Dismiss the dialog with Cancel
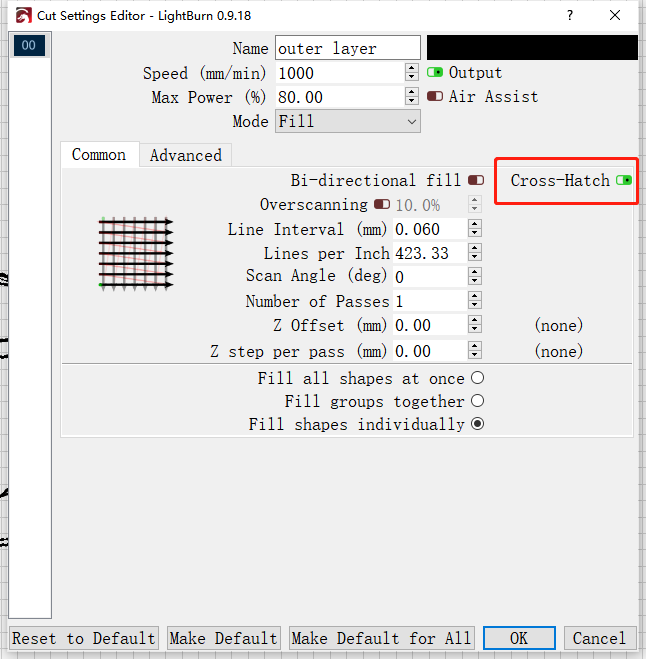 click(x=599, y=638)
